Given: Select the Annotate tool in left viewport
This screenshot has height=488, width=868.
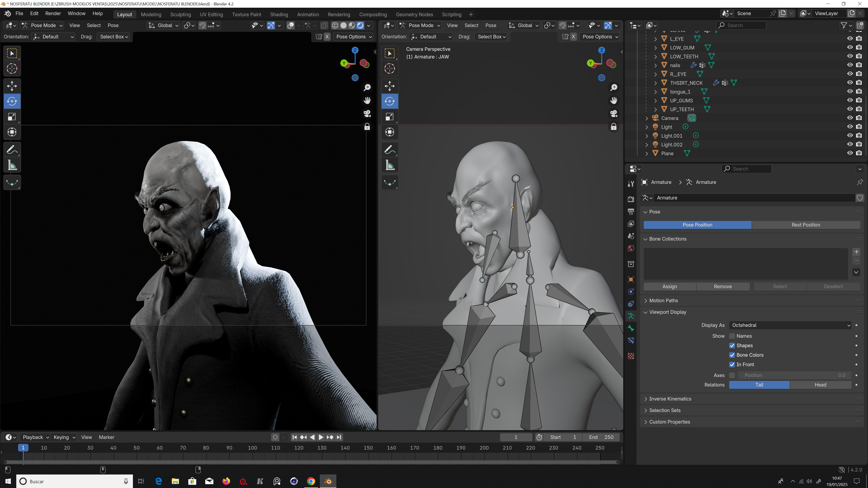Looking at the screenshot, I should pyautogui.click(x=12, y=150).
